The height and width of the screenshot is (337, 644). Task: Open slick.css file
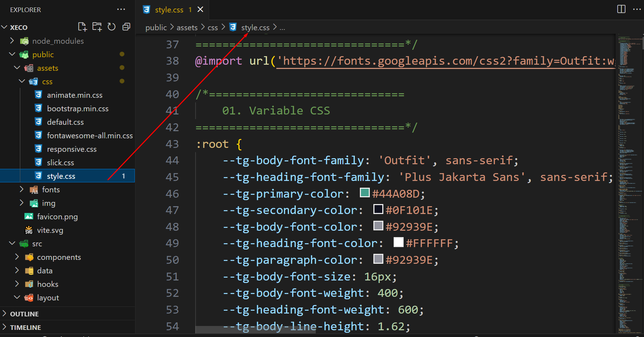(x=60, y=162)
